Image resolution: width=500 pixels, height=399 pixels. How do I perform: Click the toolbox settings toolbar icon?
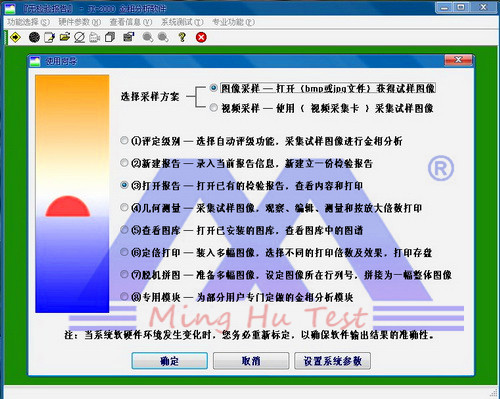point(129,37)
